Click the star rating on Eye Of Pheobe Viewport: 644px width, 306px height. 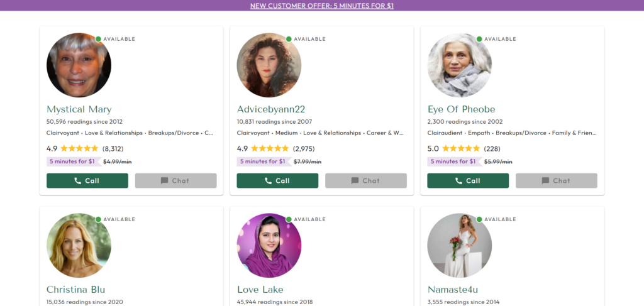460,149
